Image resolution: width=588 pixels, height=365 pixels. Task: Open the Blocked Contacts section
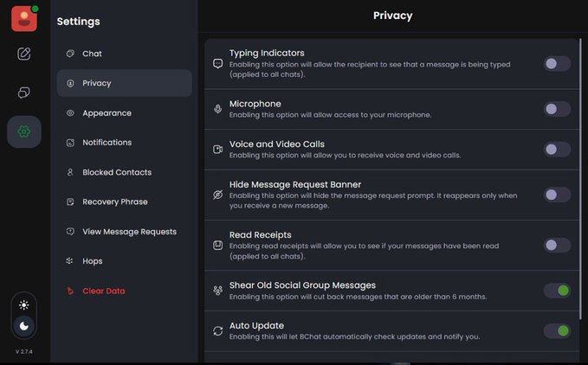(x=124, y=172)
